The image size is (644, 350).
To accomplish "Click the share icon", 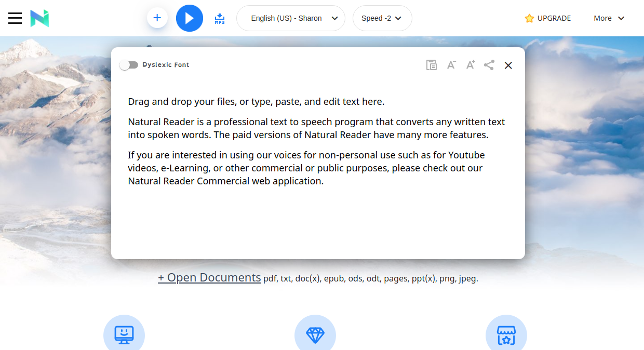I will click(x=489, y=65).
